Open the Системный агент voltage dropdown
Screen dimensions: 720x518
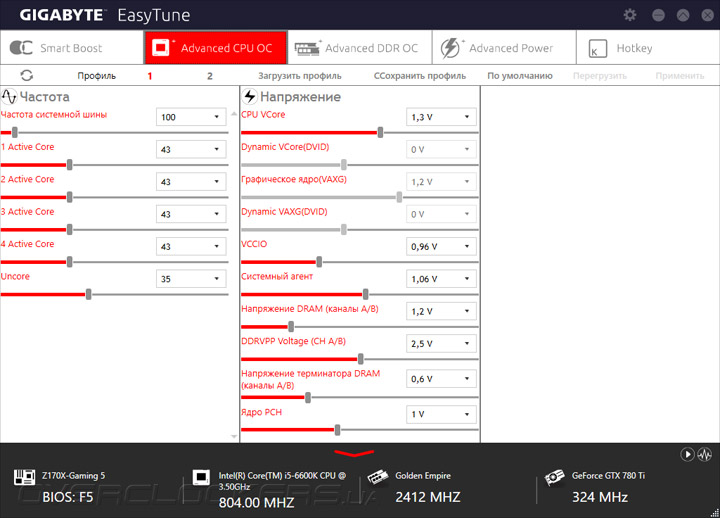point(441,279)
